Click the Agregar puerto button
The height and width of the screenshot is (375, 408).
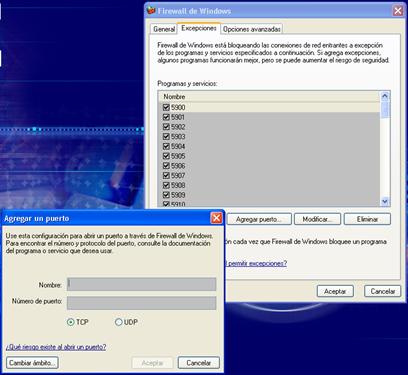(x=259, y=219)
